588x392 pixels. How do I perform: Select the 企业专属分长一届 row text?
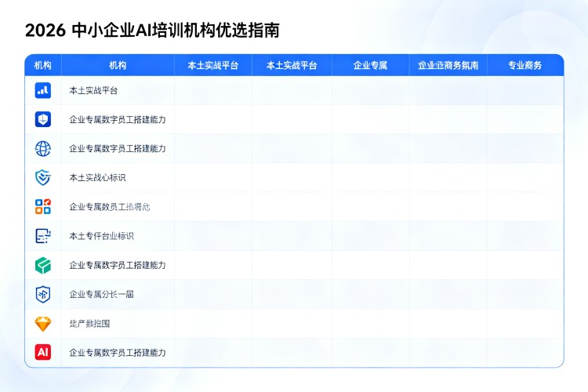coord(101,294)
